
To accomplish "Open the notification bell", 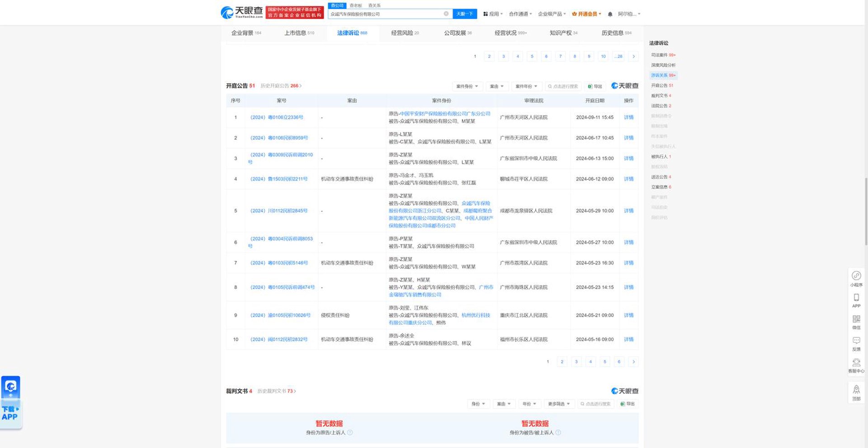I will (610, 14).
